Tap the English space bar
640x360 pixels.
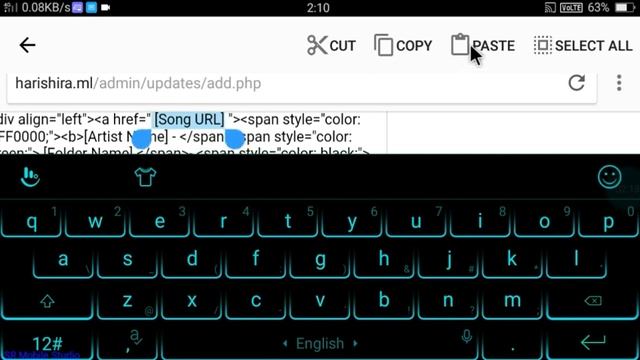(x=320, y=344)
